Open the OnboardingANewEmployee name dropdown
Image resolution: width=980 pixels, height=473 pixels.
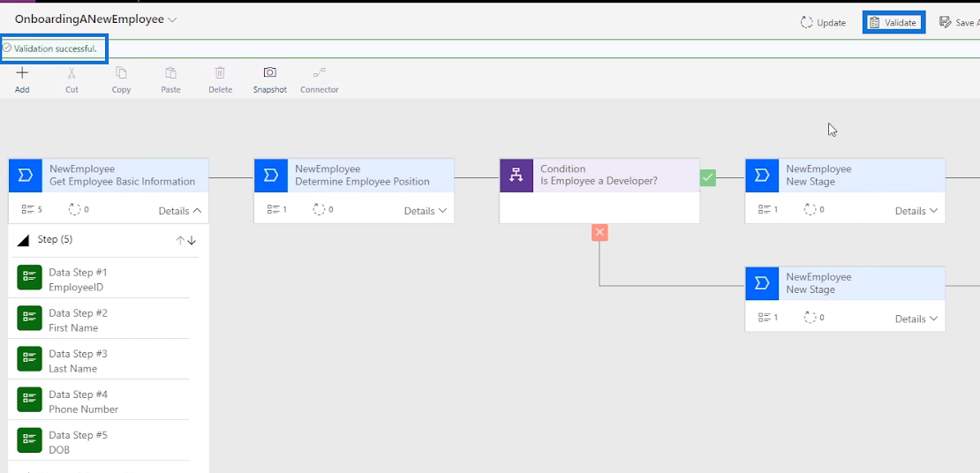click(172, 19)
